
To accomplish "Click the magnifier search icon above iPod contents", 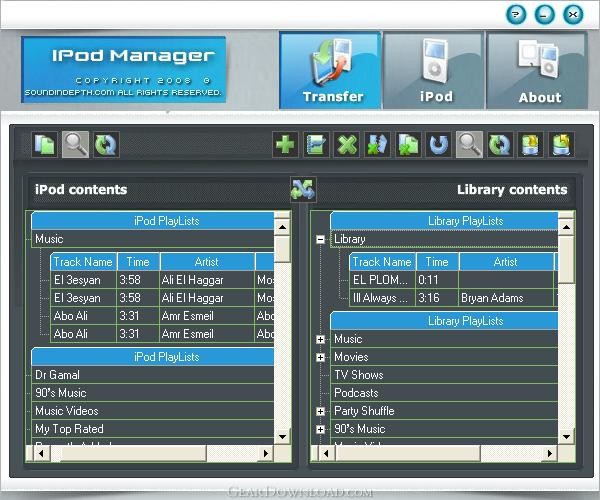I will click(75, 145).
